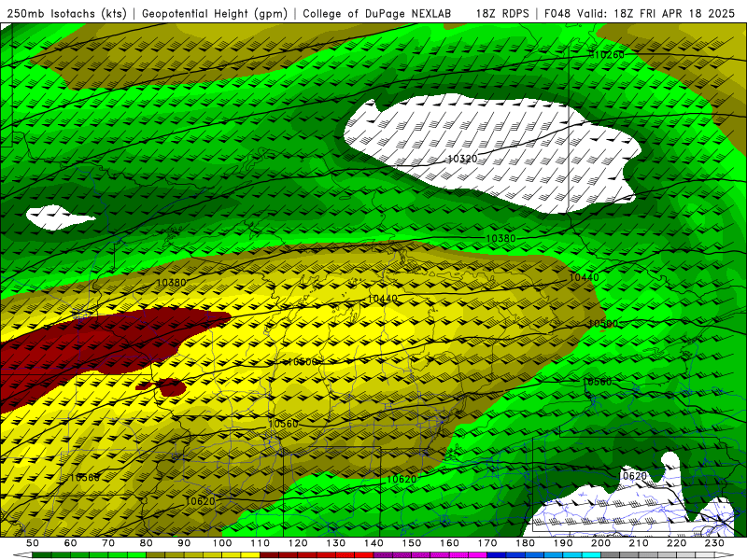Screen dimensions: 747x560
Task: Click 'College of DuPage NEXLAB' in header
Action: tap(377, 14)
